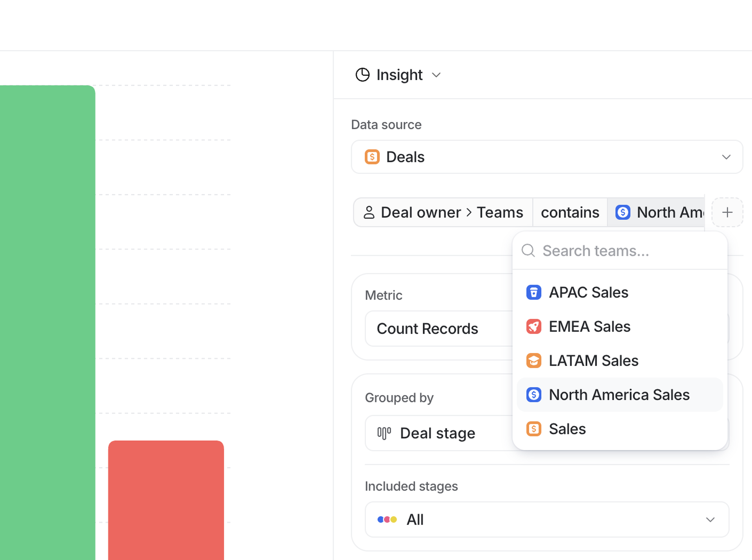Click the Deal stage kanban icon
This screenshot has height=560, width=752.
[x=384, y=433]
